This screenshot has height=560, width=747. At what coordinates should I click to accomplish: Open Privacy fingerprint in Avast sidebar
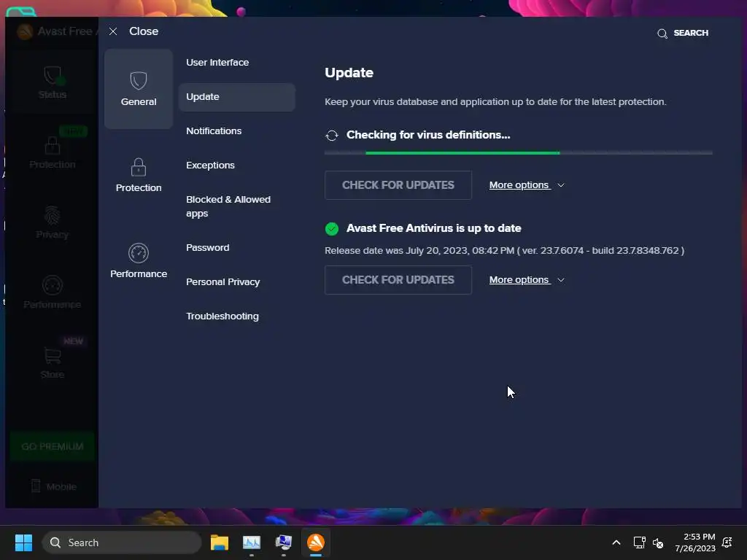pyautogui.click(x=53, y=222)
